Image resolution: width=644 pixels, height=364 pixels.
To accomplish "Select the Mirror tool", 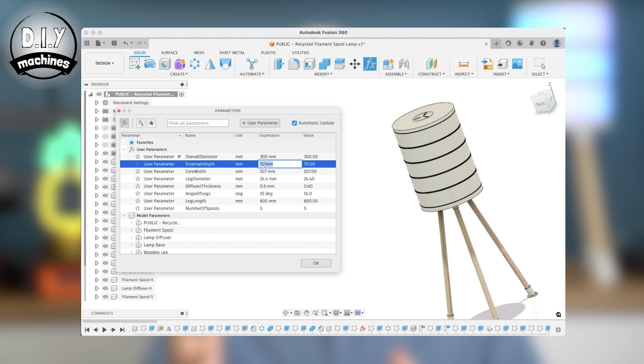I will tap(210, 64).
